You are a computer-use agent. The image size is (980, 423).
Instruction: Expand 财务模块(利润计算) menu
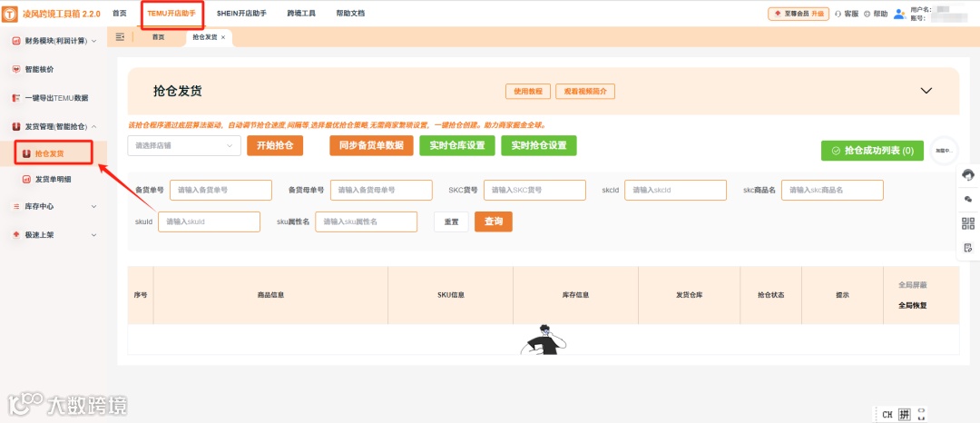pos(93,41)
